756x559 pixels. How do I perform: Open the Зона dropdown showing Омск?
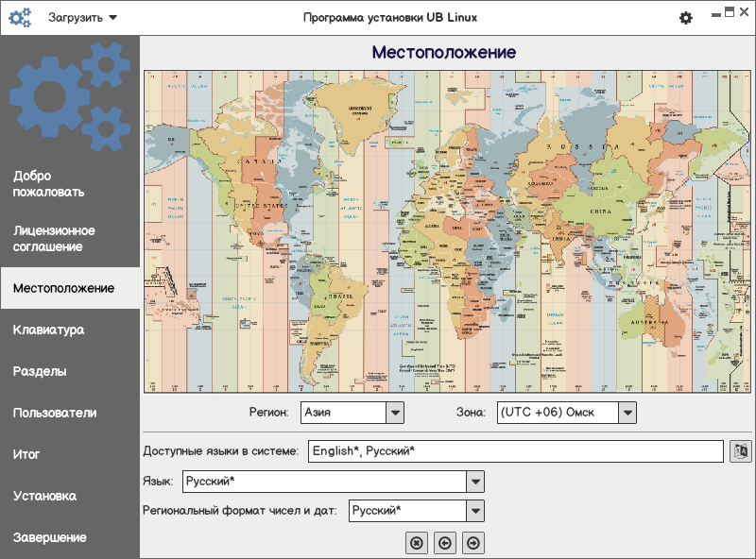(627, 413)
